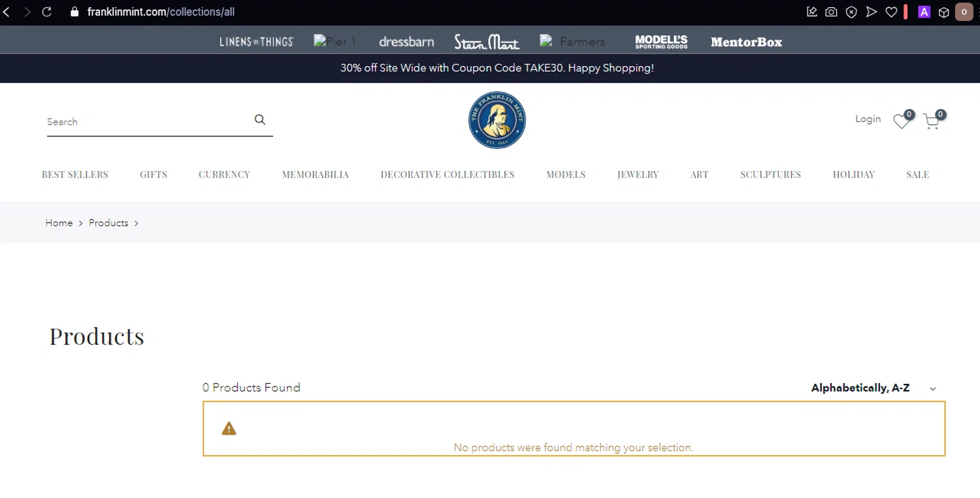Click the sort dropdown chevron arrow
The image size is (980, 498).
(932, 388)
